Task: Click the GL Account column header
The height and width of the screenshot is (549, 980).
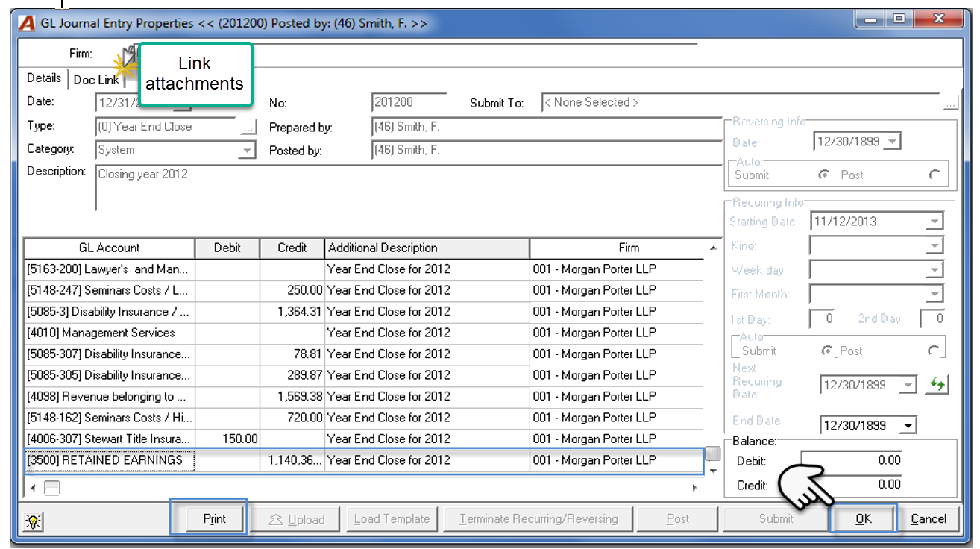Action: tap(109, 248)
